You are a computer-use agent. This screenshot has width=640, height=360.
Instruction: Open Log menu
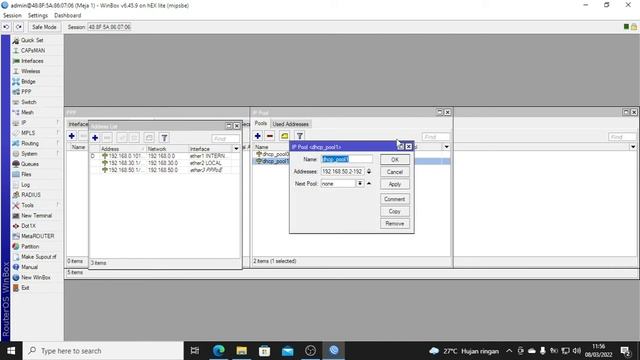point(25,184)
